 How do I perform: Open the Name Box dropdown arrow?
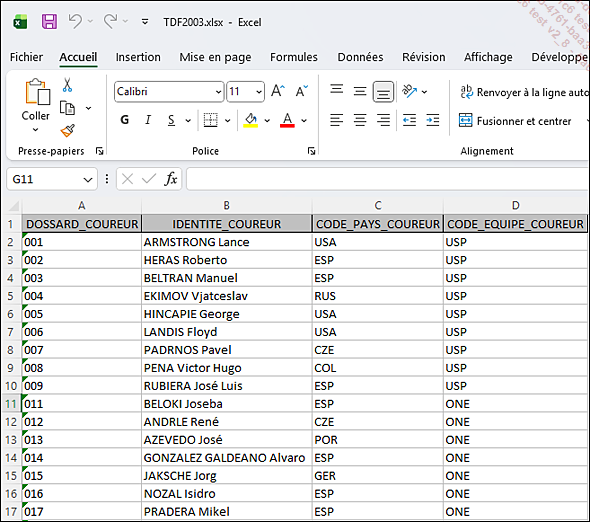88,180
